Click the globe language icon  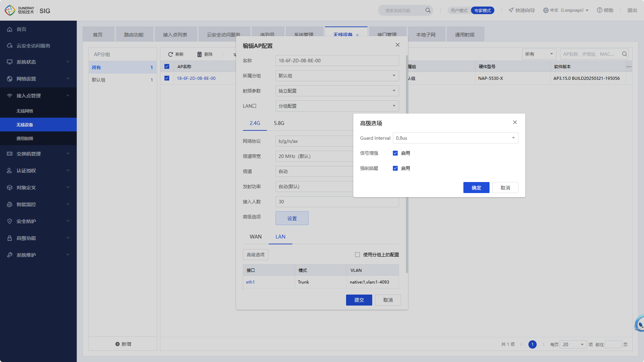pyautogui.click(x=546, y=10)
